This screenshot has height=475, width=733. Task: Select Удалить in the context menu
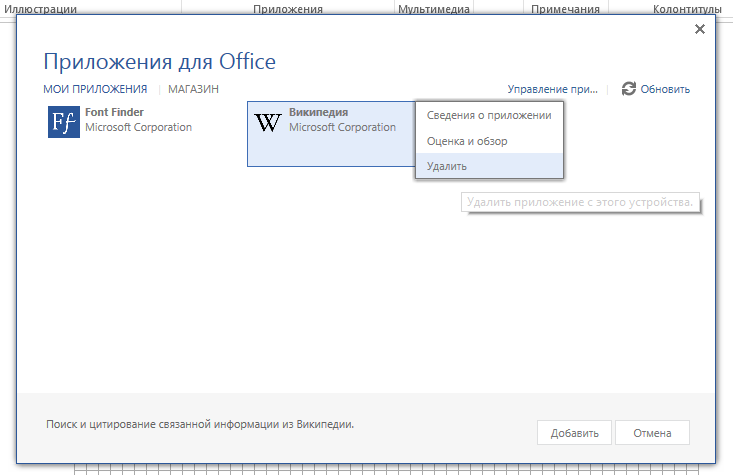coord(489,166)
